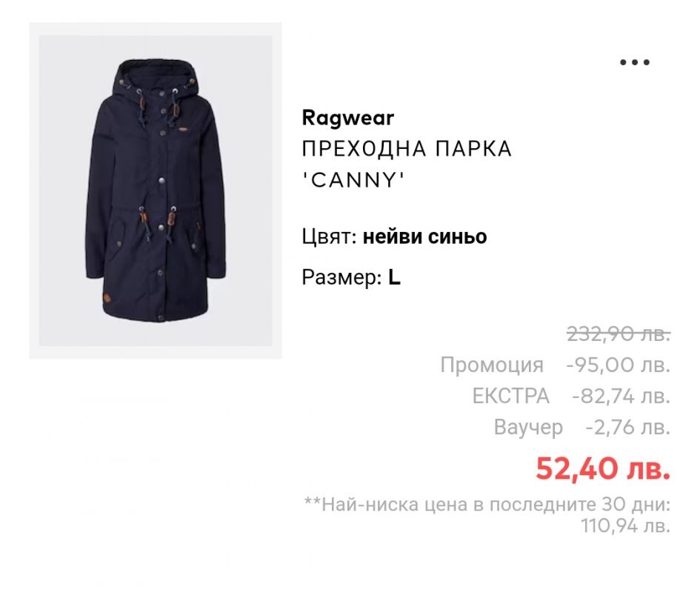Select the color label нейви синьо

[424, 236]
